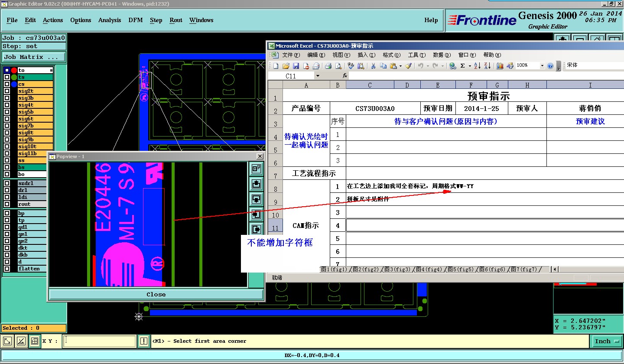This screenshot has width=624, height=364.
Task: Toggle the checkbox for layer cs
Action: pyautogui.click(x=7, y=84)
